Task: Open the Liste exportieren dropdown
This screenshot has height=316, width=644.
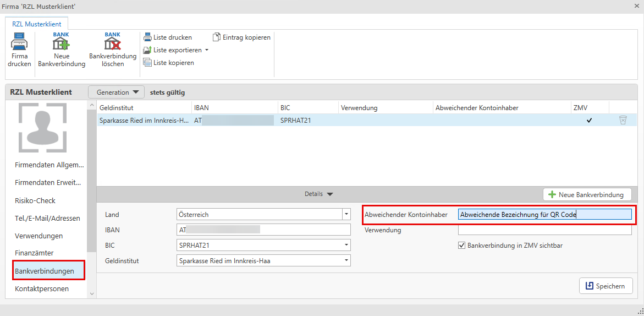Action: coord(207,50)
